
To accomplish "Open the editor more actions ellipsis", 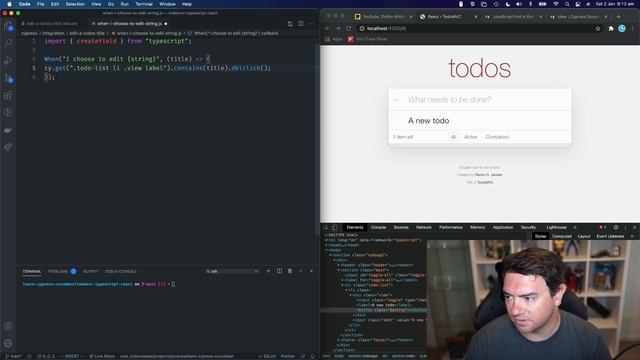I will pyautogui.click(x=311, y=24).
